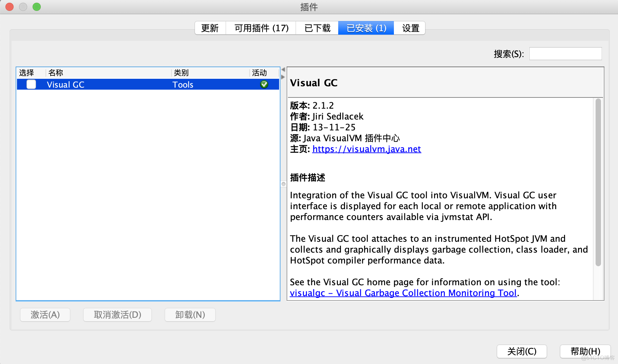Toggle the Visual GC selection checkbox
This screenshot has height=364, width=618.
(x=31, y=84)
